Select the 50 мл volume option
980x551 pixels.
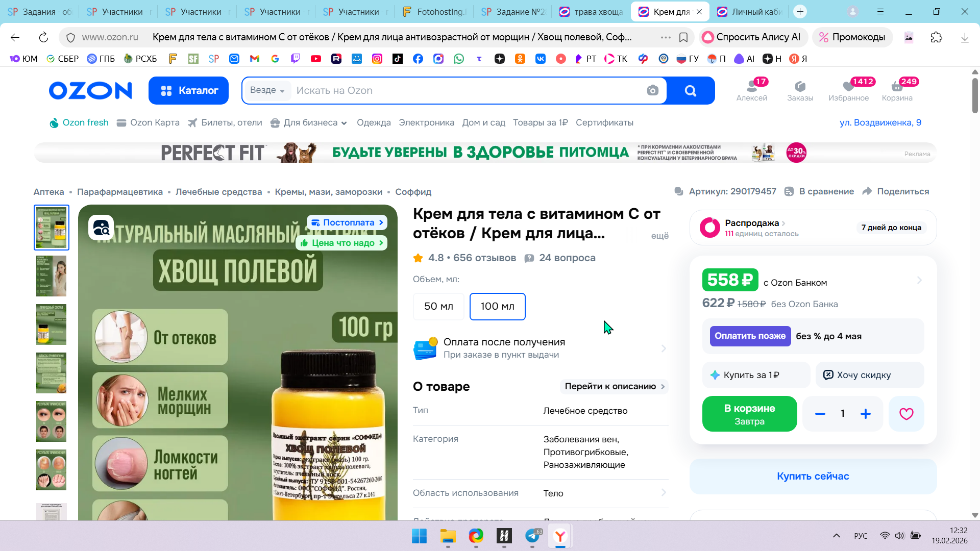pyautogui.click(x=438, y=306)
